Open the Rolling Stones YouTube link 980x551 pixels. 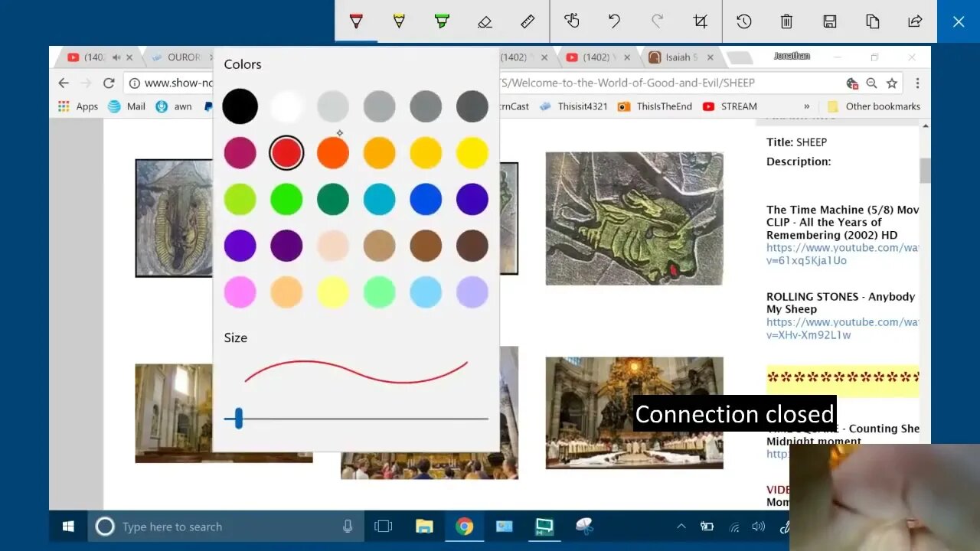tap(842, 328)
